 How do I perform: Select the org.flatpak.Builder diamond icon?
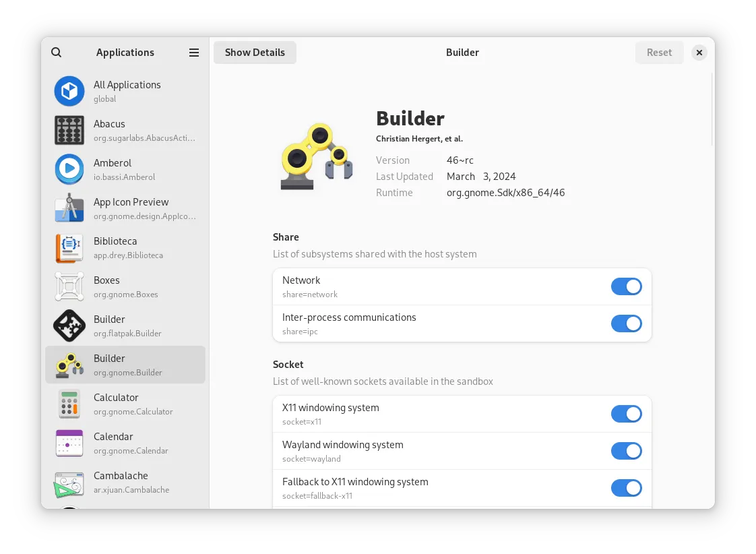(69, 326)
